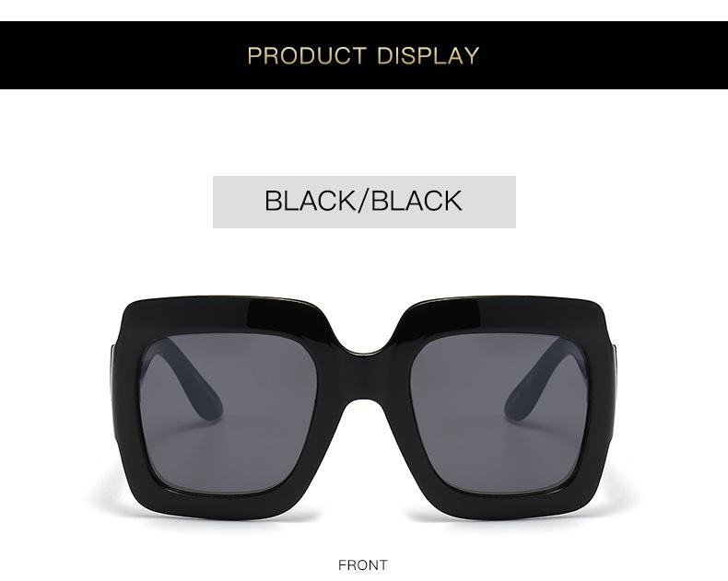Click the PRODUCT DISPLAY heading text

363,55
